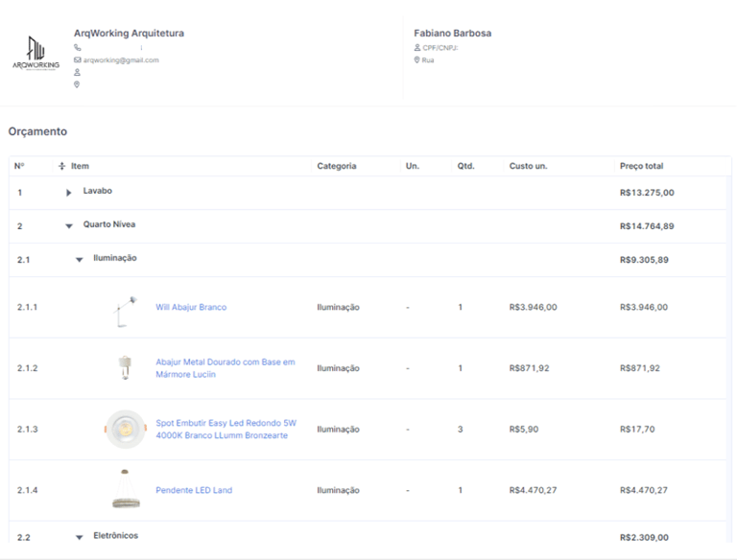Collapse the Iluminação subsection

pos(80,260)
